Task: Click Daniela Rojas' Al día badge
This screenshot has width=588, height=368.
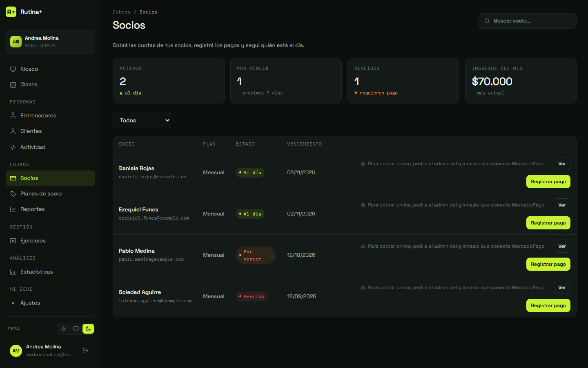Action: (x=250, y=173)
